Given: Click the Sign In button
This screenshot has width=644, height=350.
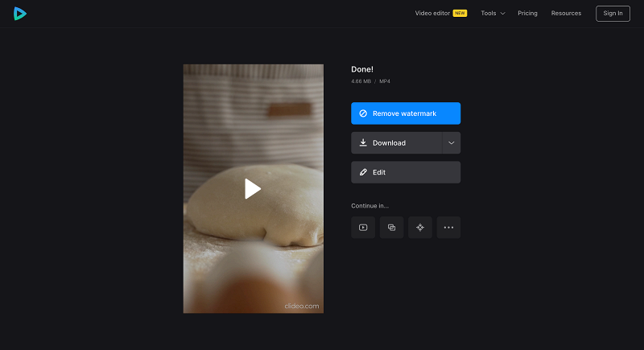Looking at the screenshot, I should point(613,14).
